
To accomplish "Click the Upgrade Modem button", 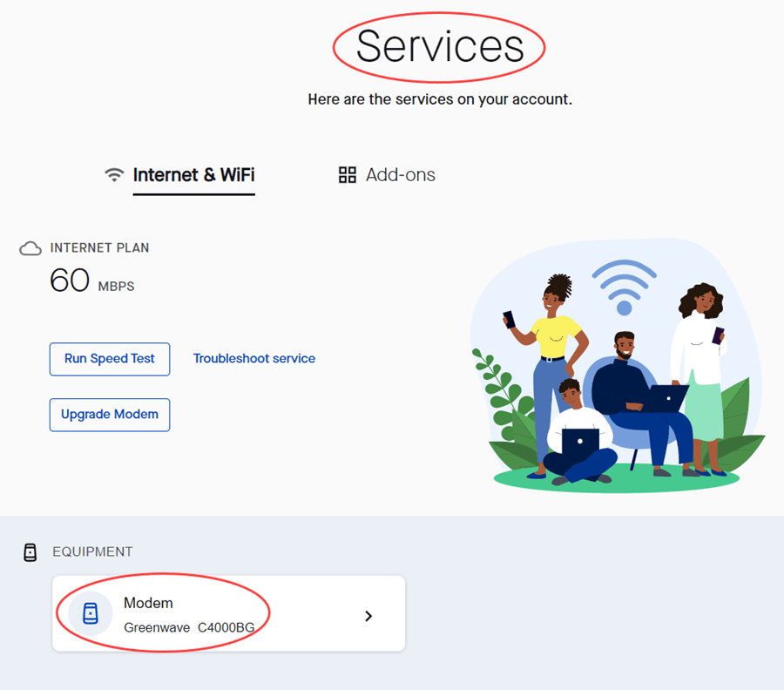I will 110,415.
